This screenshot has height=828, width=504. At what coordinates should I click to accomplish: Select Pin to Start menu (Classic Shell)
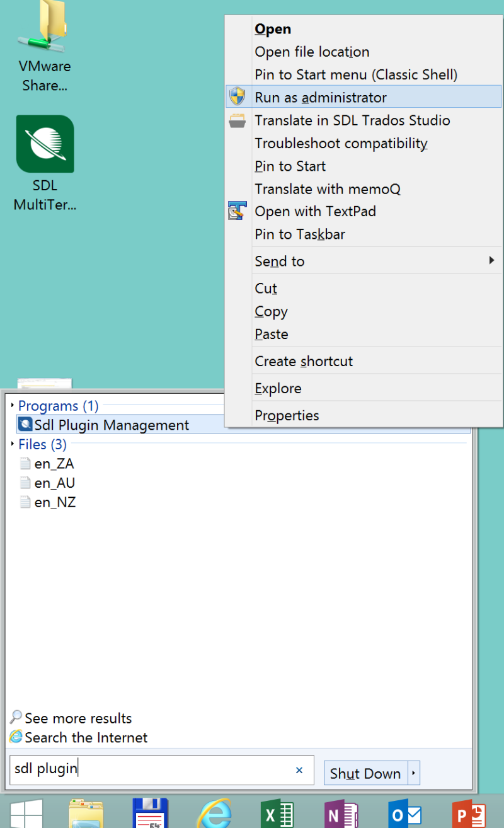[364, 74]
